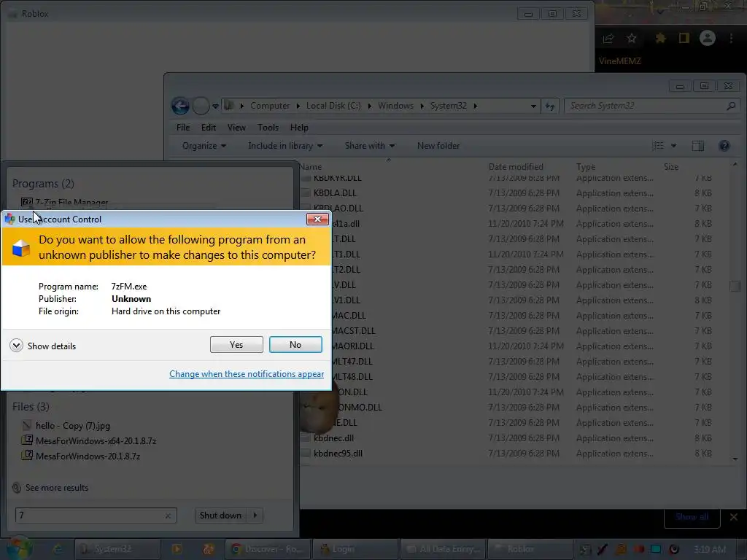Image resolution: width=747 pixels, height=560 pixels.
Task: Open the View menu in Explorer
Action: [x=236, y=128]
